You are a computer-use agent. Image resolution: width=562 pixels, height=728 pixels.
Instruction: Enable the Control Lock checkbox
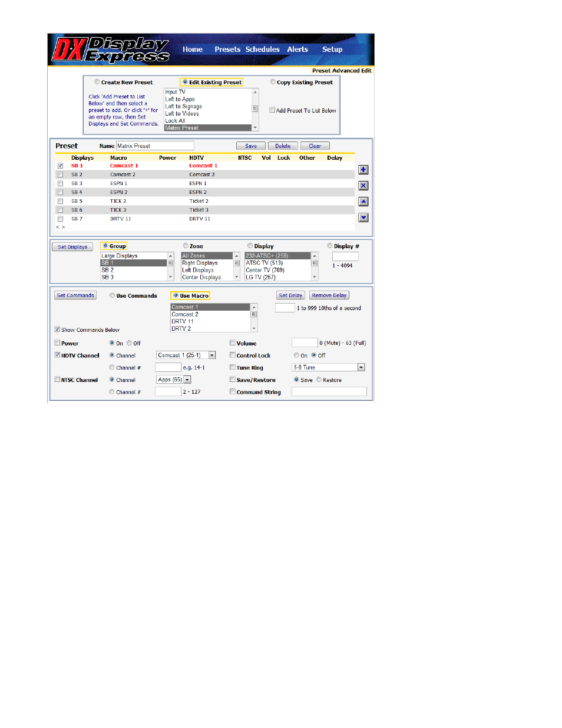[233, 355]
